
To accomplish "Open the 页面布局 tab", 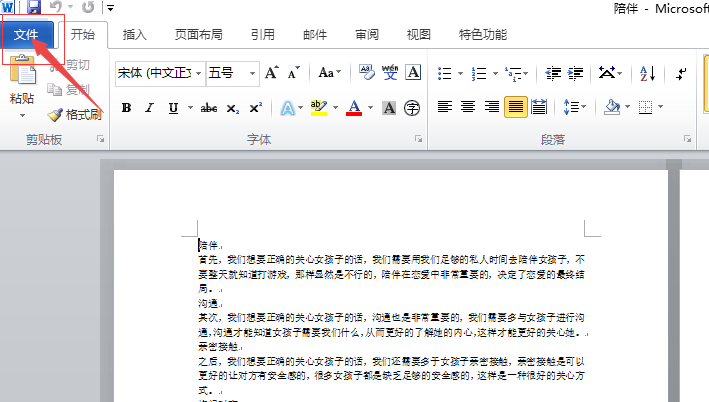I will [x=199, y=34].
